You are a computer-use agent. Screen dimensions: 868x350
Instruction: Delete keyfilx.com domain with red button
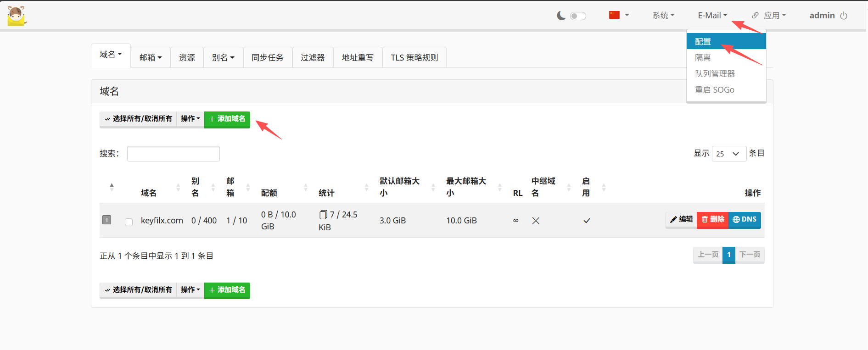pyautogui.click(x=713, y=220)
